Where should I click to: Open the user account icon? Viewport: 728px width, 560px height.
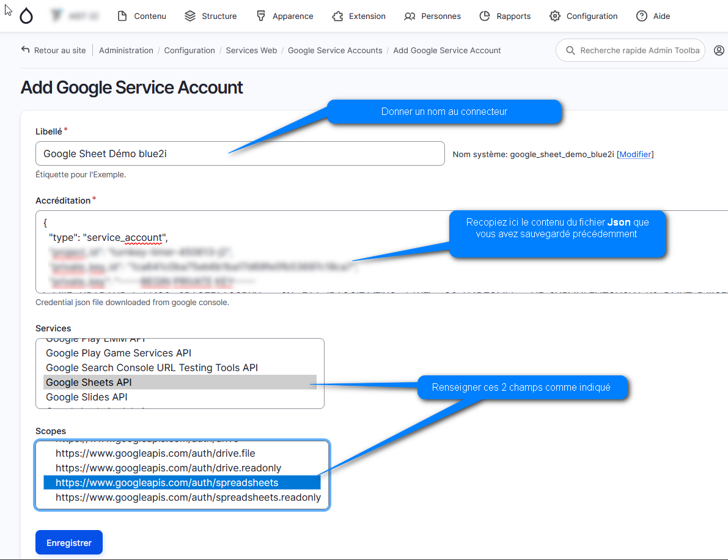(719, 50)
